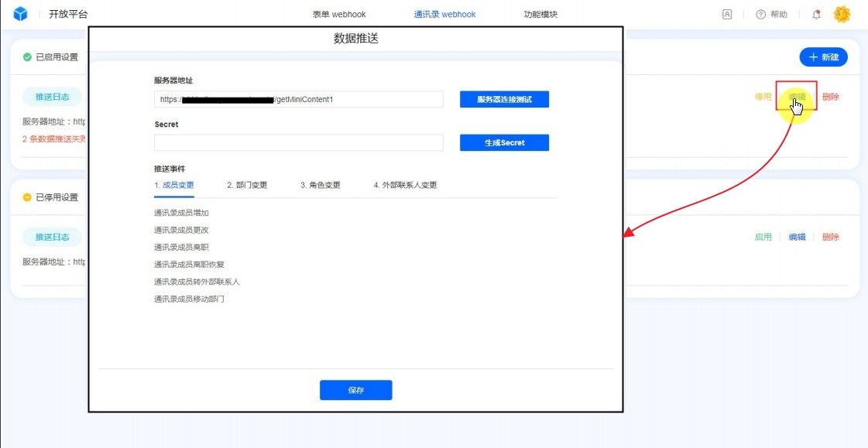Open the notification bell
The width and height of the screenshot is (868, 448).
[x=816, y=15]
